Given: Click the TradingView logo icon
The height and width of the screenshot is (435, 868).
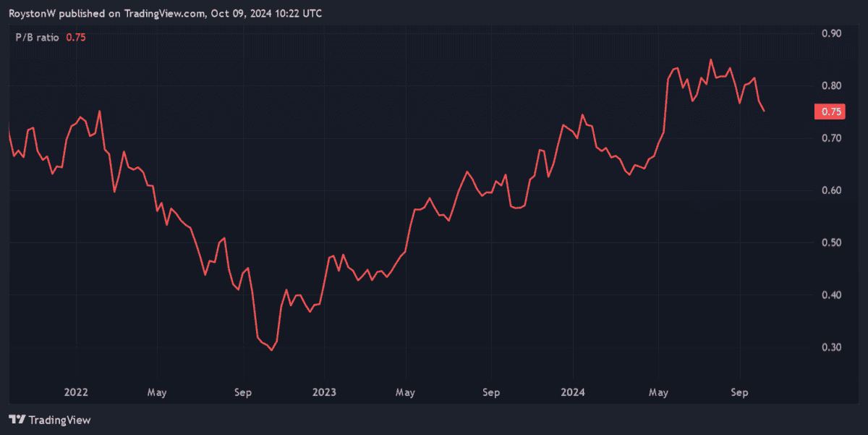Looking at the screenshot, I should [17, 420].
